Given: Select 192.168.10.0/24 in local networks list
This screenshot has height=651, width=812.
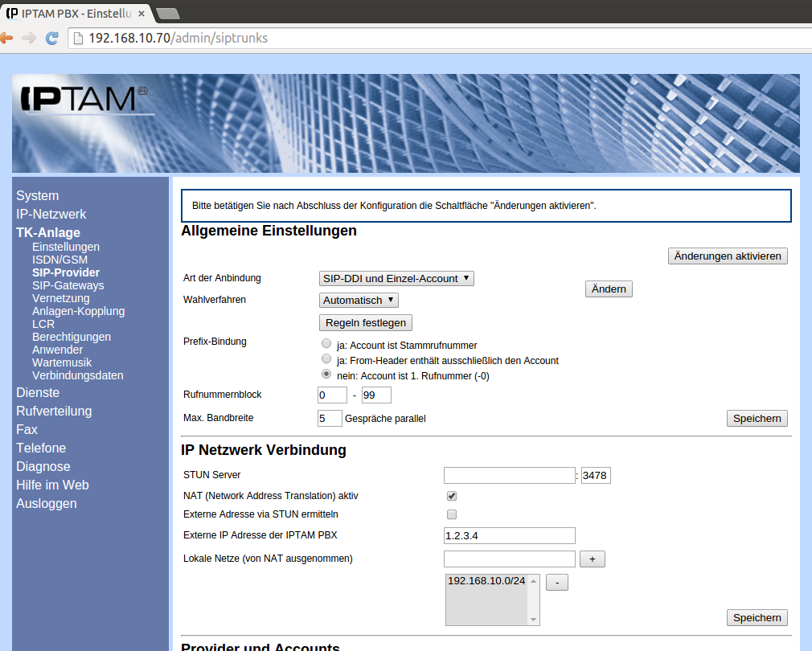Looking at the screenshot, I should pos(486,581).
